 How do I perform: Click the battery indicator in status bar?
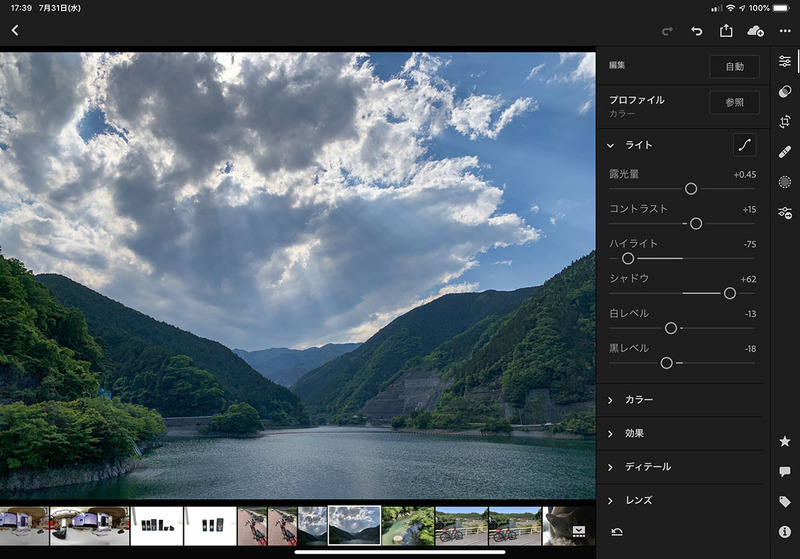(x=781, y=8)
